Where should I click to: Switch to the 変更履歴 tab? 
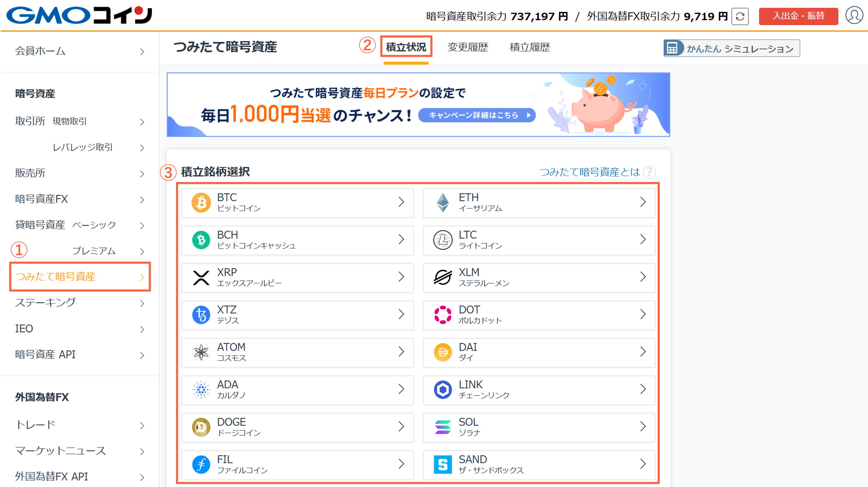(468, 47)
